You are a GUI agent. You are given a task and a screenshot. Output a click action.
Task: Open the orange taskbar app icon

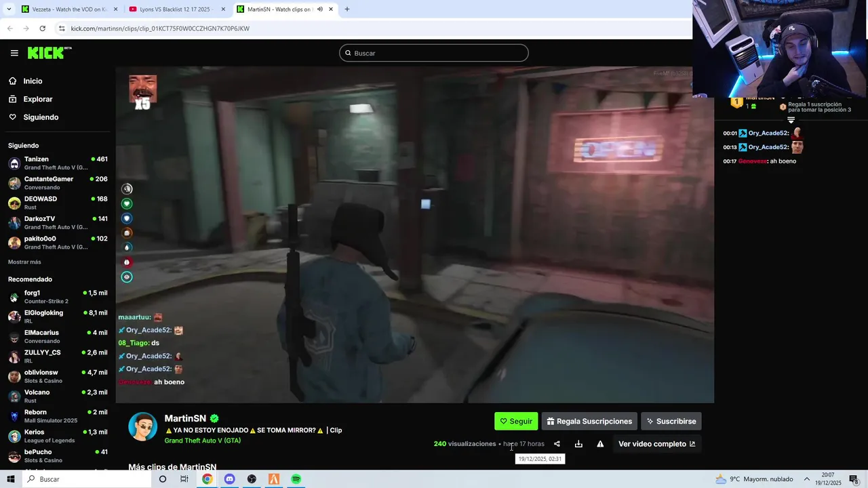(x=274, y=479)
